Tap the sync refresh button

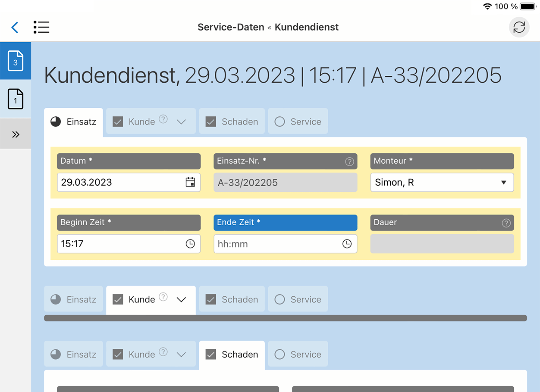[x=519, y=27]
